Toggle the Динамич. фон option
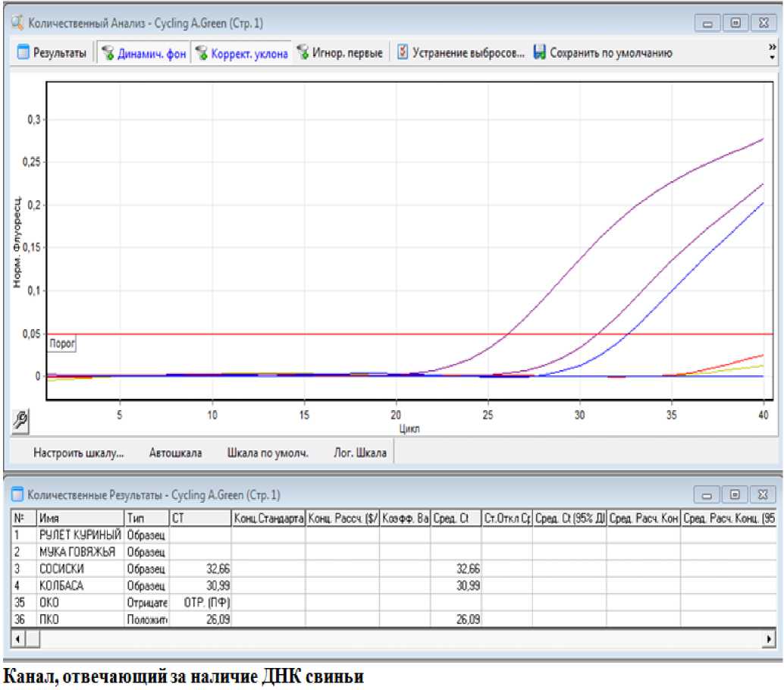Viewport: 784px width, 690px height. (144, 54)
